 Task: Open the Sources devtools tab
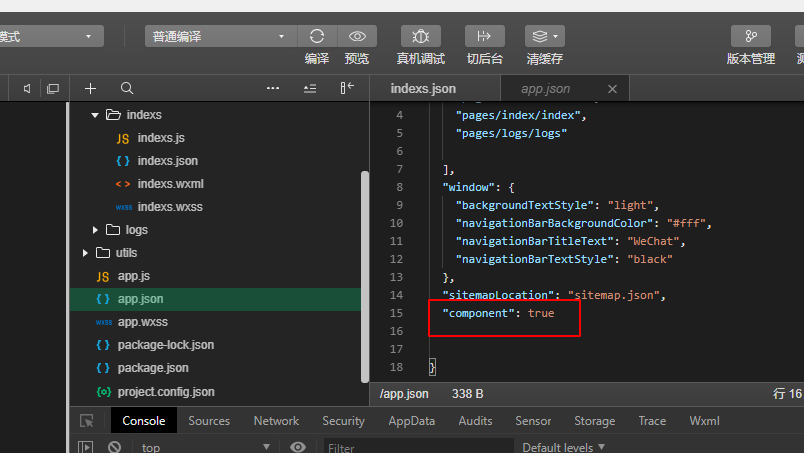[x=209, y=421]
